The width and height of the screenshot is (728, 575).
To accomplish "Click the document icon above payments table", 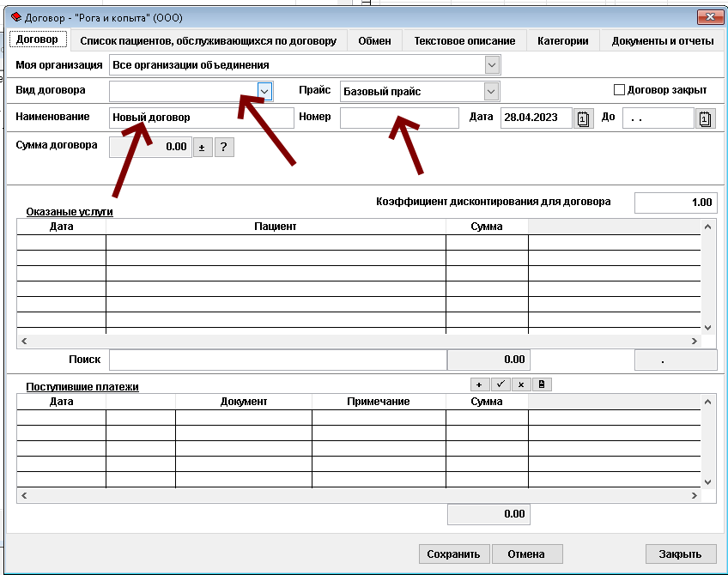I will [542, 384].
